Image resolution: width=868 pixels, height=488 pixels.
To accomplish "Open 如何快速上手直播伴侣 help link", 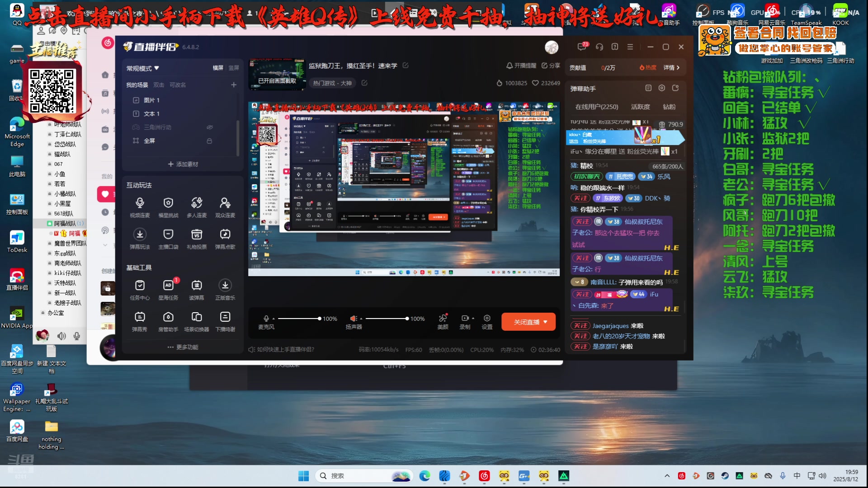I will pyautogui.click(x=281, y=349).
